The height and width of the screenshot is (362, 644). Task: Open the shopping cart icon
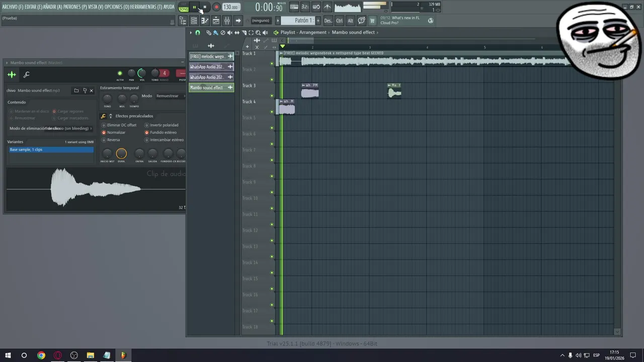tap(372, 21)
